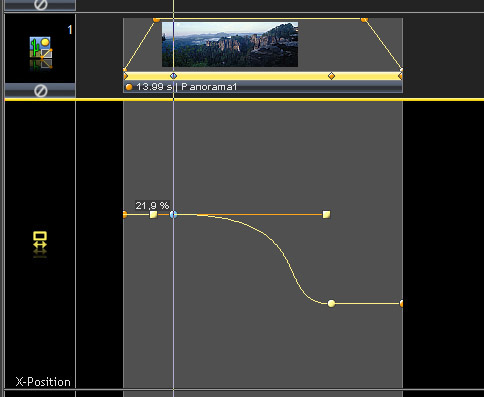
Task: Click the right square bezier handle
Action: click(x=326, y=214)
